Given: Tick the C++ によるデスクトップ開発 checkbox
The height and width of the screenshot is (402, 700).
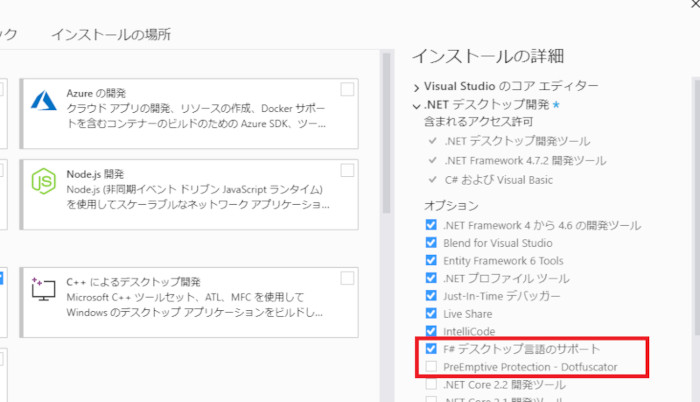Looking at the screenshot, I should click(347, 278).
